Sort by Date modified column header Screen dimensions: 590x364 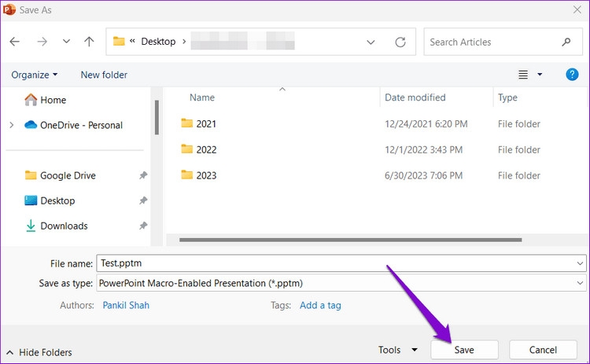click(415, 97)
